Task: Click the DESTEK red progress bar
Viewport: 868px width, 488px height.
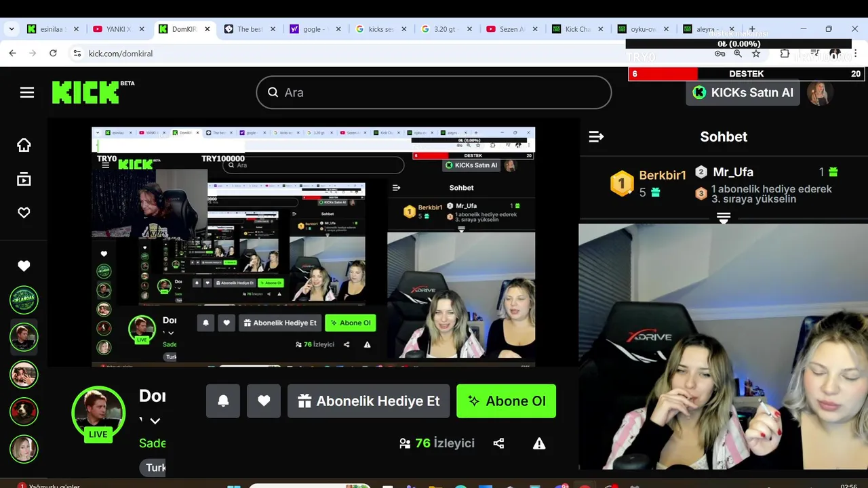Action: (746, 74)
